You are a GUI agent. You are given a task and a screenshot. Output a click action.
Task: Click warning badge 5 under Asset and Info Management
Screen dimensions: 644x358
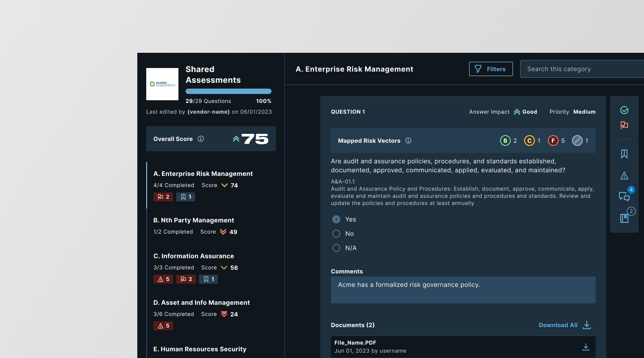pos(163,326)
